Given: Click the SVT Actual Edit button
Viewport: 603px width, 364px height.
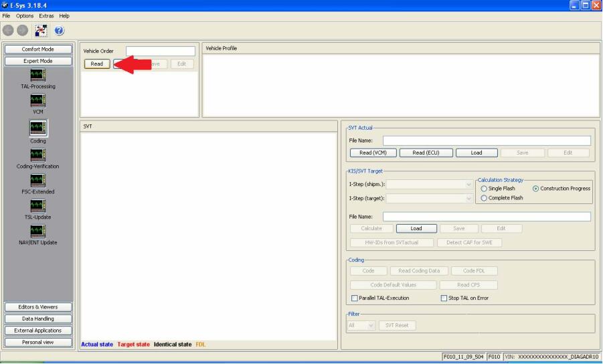Looking at the screenshot, I should click(x=568, y=153).
